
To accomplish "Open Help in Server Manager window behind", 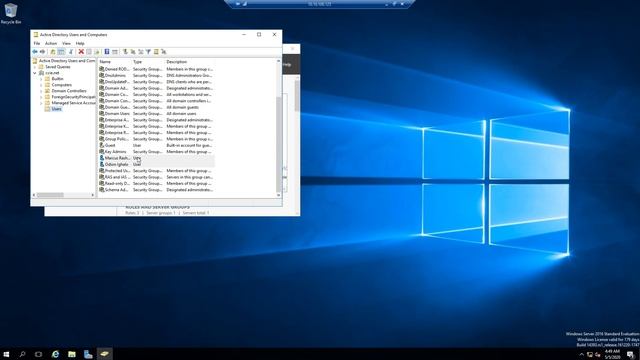I will (x=287, y=64).
